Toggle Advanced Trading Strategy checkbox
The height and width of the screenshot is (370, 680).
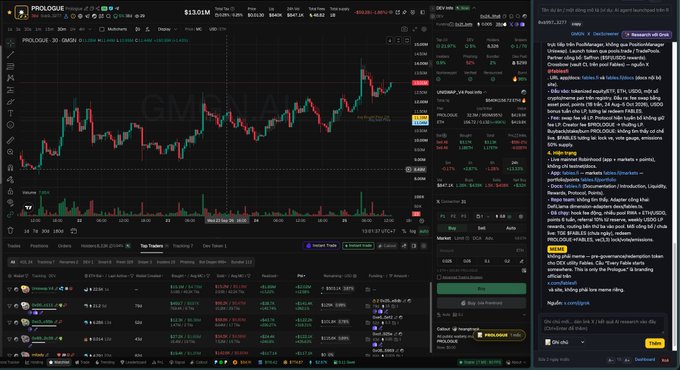tap(439, 277)
